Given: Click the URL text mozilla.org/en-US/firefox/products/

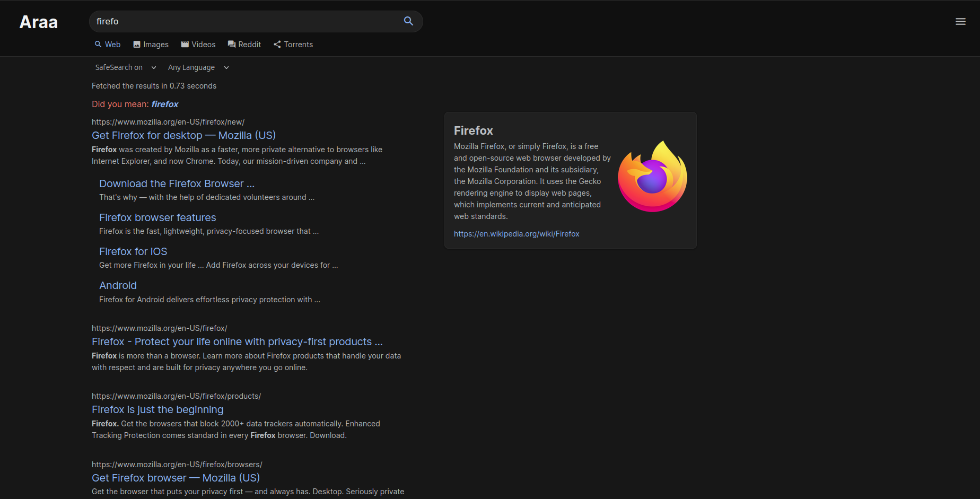Looking at the screenshot, I should (x=176, y=396).
